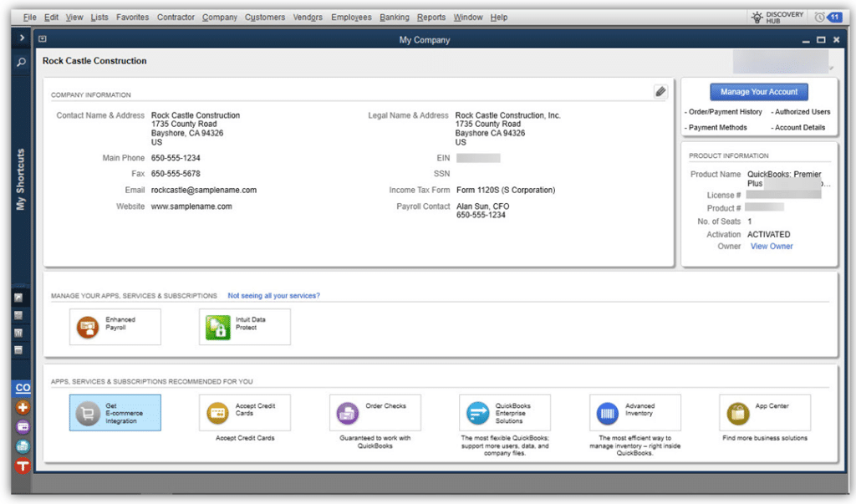Click the View Owner link
Viewport: 856px width, 504px height.
point(771,246)
